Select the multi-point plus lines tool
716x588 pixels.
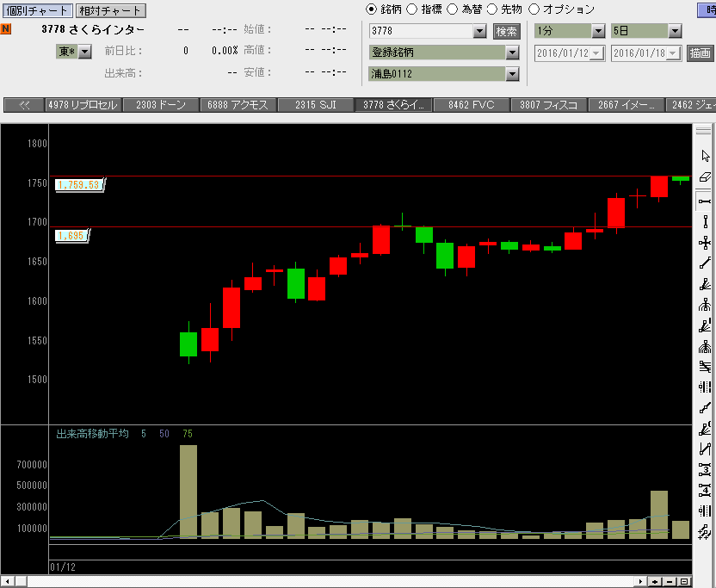[705, 532]
